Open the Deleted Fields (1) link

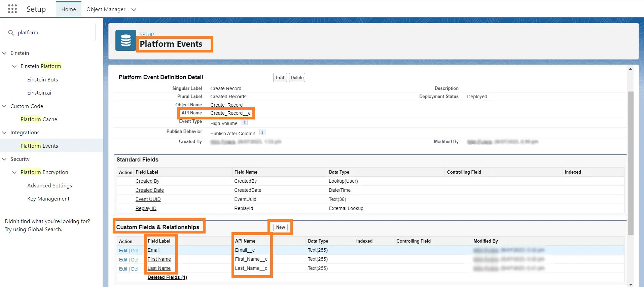tap(167, 278)
